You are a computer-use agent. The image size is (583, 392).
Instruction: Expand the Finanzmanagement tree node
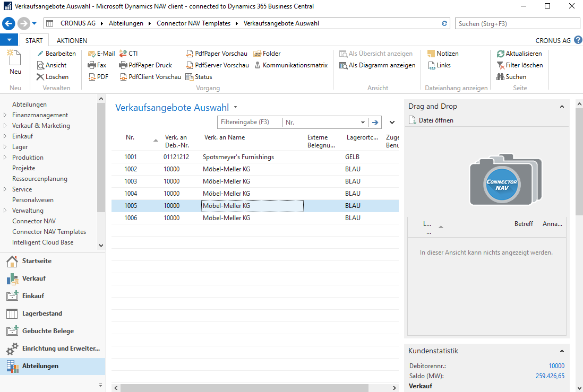point(5,115)
